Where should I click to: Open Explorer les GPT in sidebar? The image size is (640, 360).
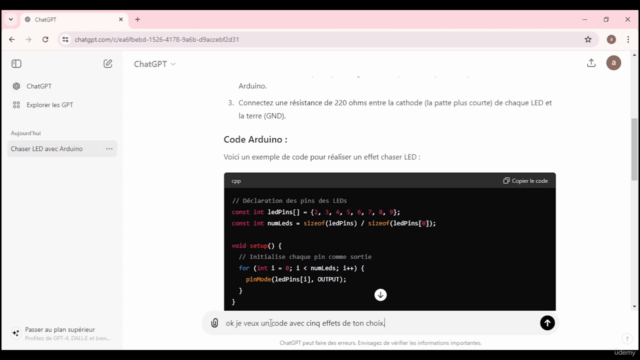(43, 105)
